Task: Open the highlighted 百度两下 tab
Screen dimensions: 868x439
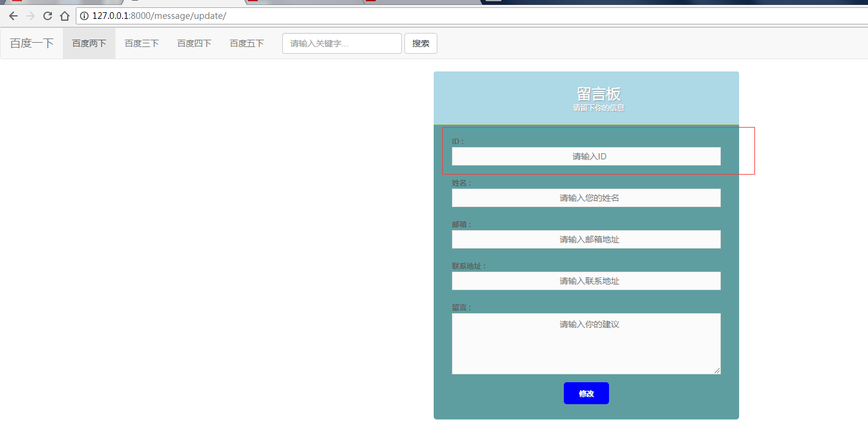Action: 88,43
